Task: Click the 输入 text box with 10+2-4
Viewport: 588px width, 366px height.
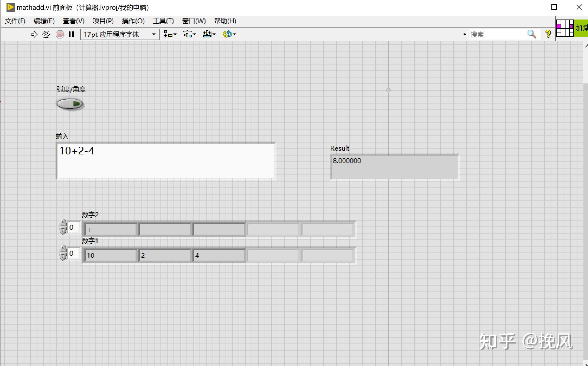Action: click(165, 161)
